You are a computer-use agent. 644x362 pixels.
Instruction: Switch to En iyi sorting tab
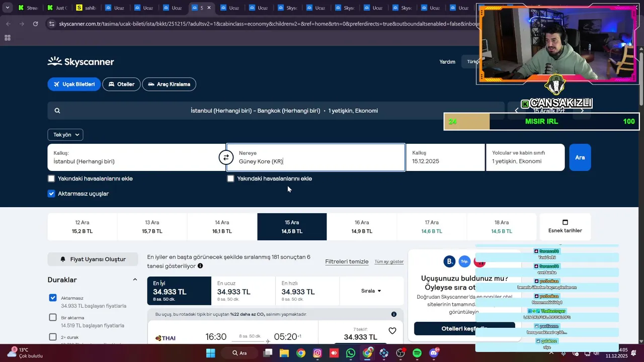[x=179, y=291]
